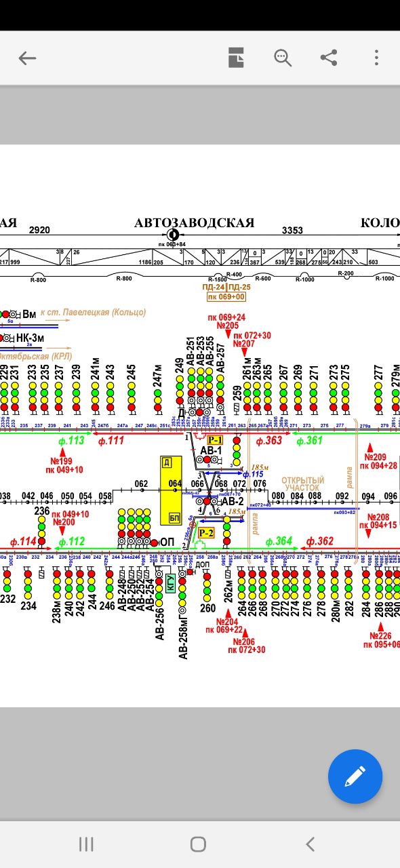Tap the green КГУ box
Screen dimensions: 400x868
[x=172, y=583]
